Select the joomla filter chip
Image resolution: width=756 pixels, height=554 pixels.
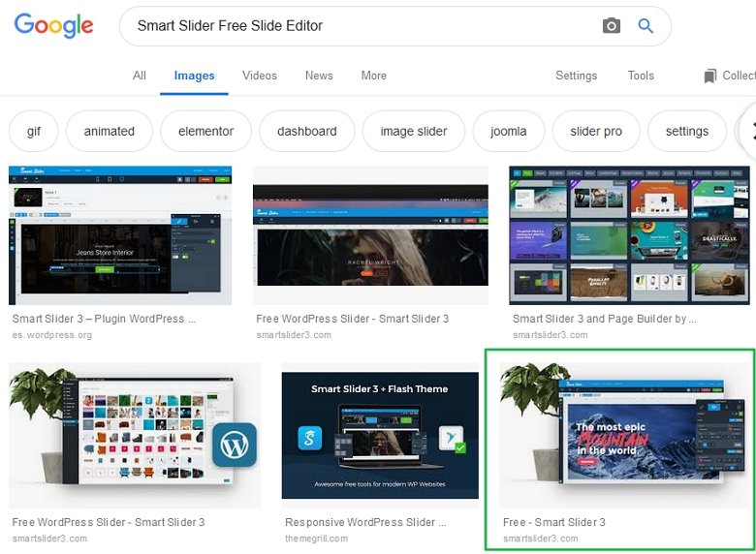coord(508,131)
